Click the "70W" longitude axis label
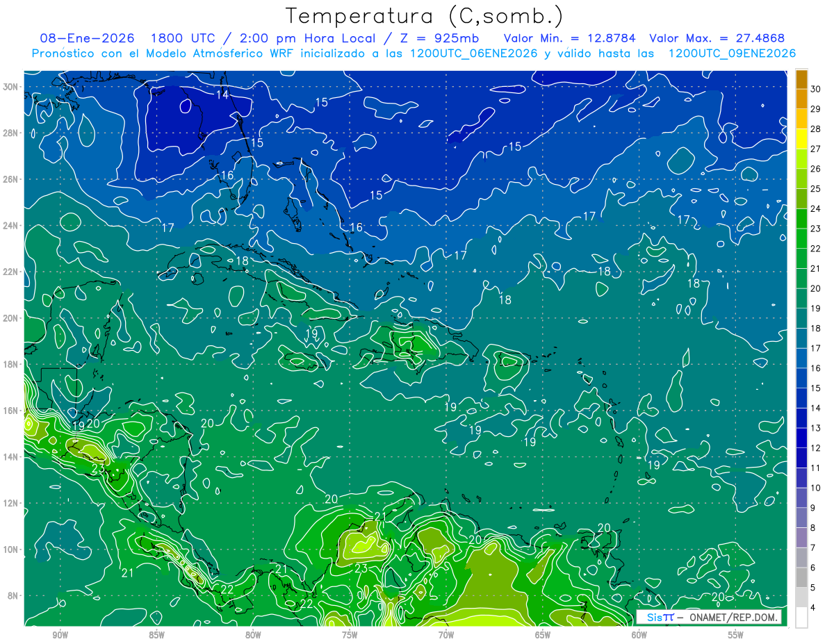 pos(446,636)
